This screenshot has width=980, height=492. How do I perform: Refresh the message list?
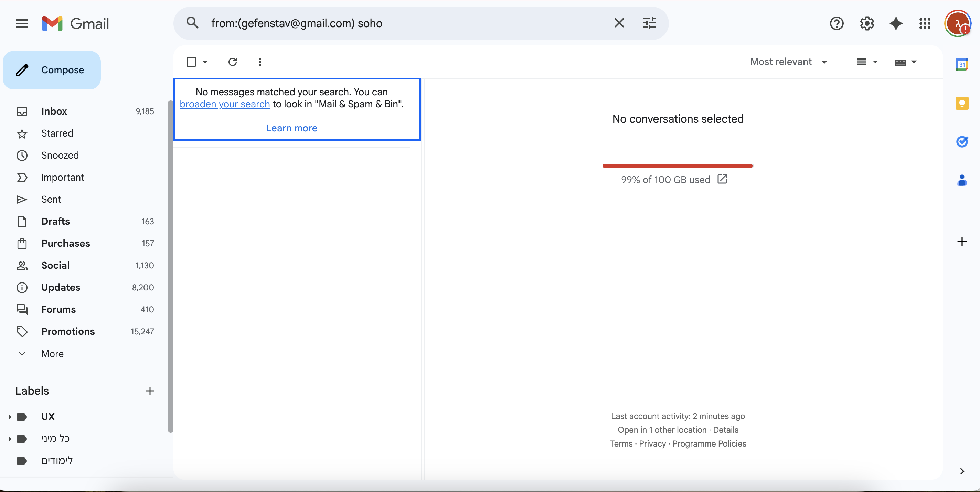click(x=233, y=62)
